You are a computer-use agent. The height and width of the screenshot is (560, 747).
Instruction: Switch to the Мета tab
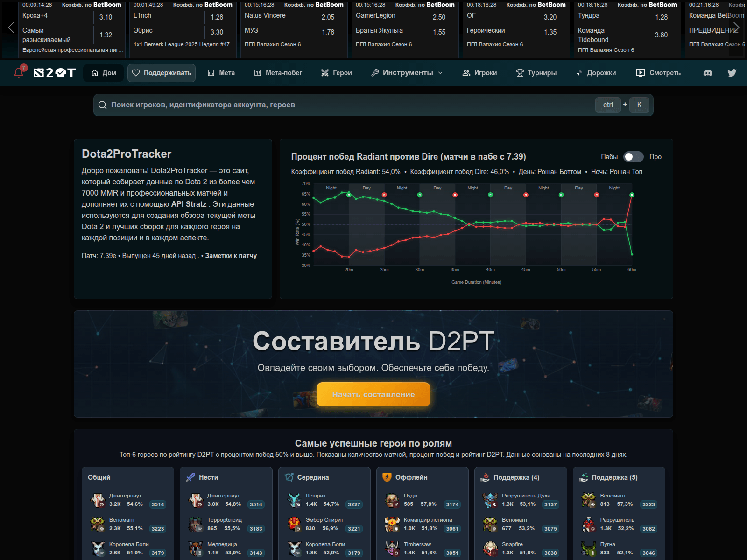pos(221,73)
